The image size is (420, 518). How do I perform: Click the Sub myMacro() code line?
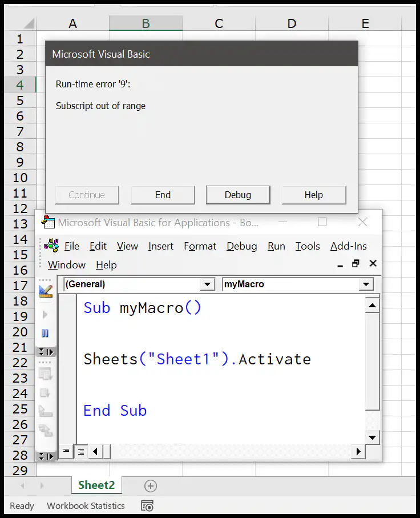[142, 308]
